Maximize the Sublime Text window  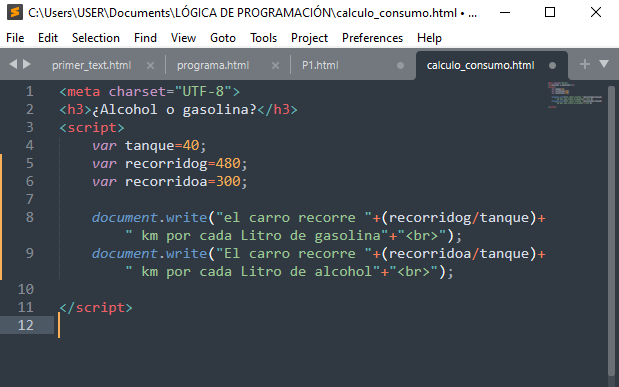[550, 13]
